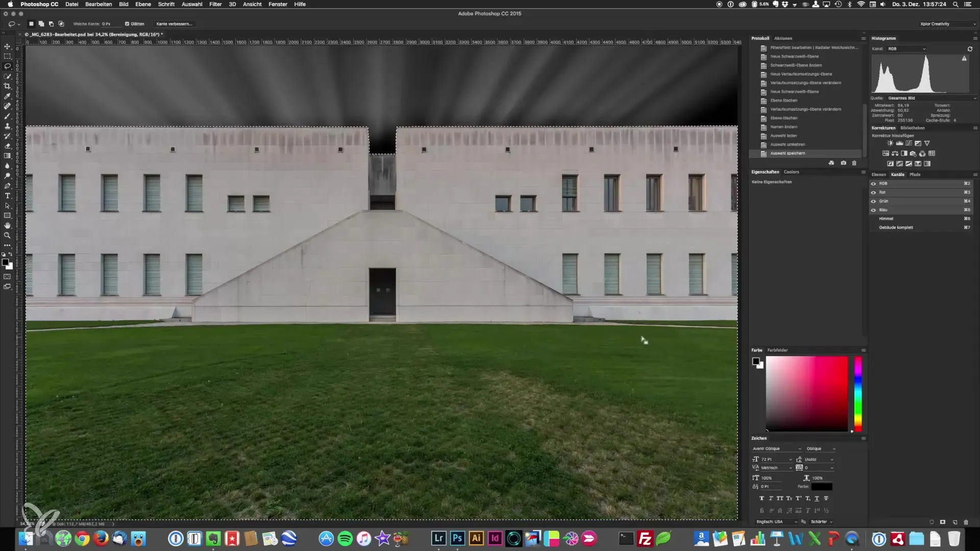
Task: Select the Eraser tool
Action: tap(7, 146)
